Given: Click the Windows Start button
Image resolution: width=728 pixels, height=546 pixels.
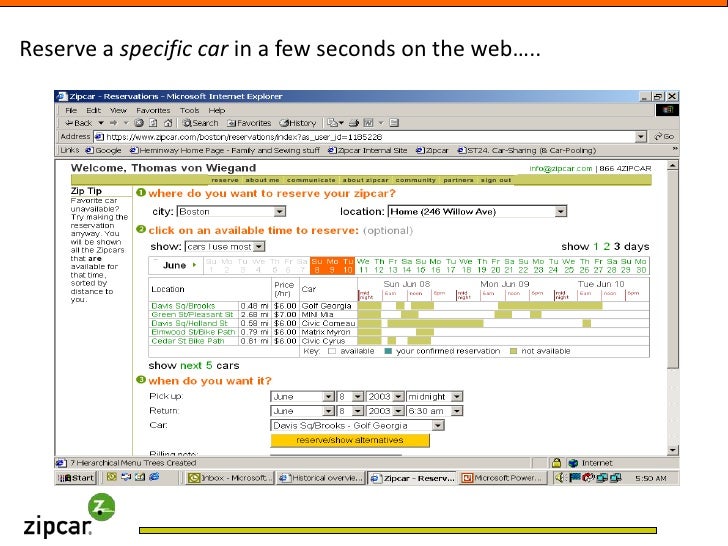Looking at the screenshot, I should click(x=76, y=478).
